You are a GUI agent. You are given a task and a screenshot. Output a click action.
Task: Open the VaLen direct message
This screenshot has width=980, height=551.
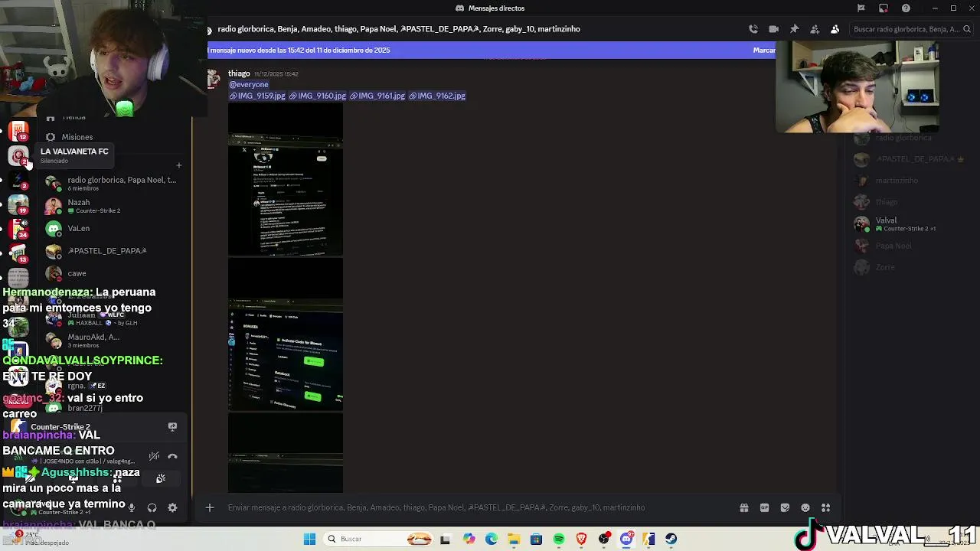tap(113, 228)
